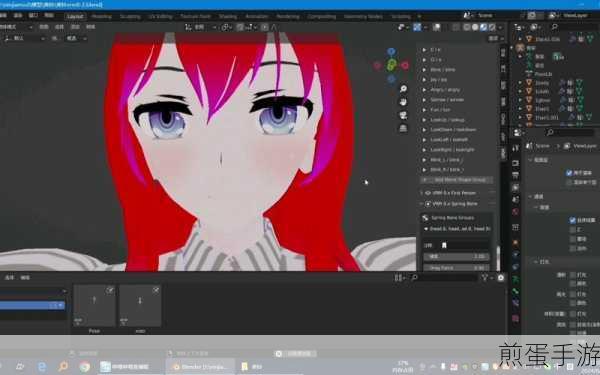Adjust the 硬度 spring bone slider

click(x=456, y=256)
